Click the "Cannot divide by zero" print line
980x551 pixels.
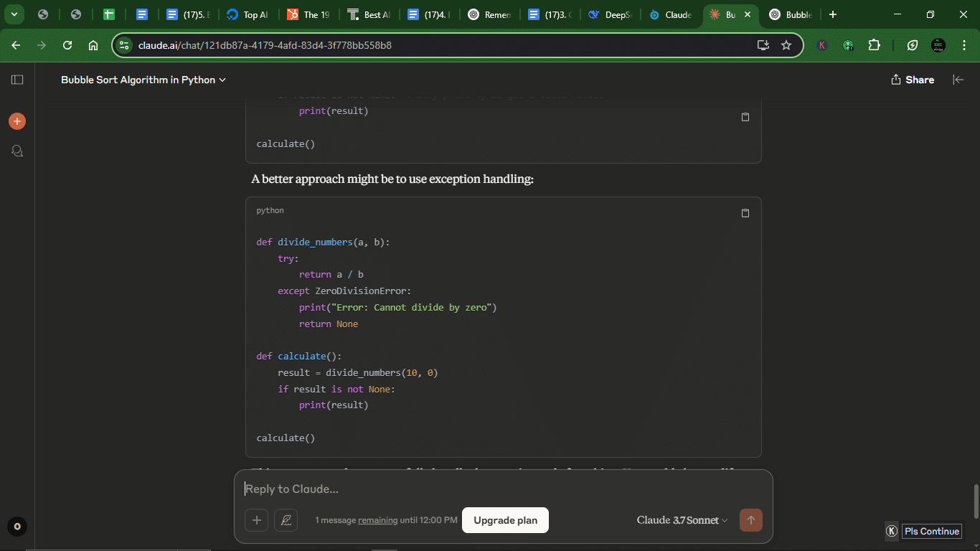[x=398, y=307]
